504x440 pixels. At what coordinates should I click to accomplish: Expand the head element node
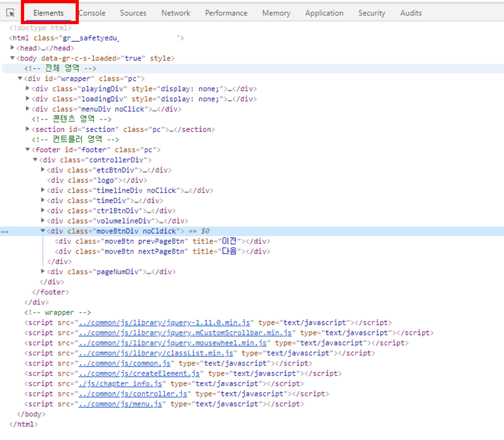pos(12,48)
